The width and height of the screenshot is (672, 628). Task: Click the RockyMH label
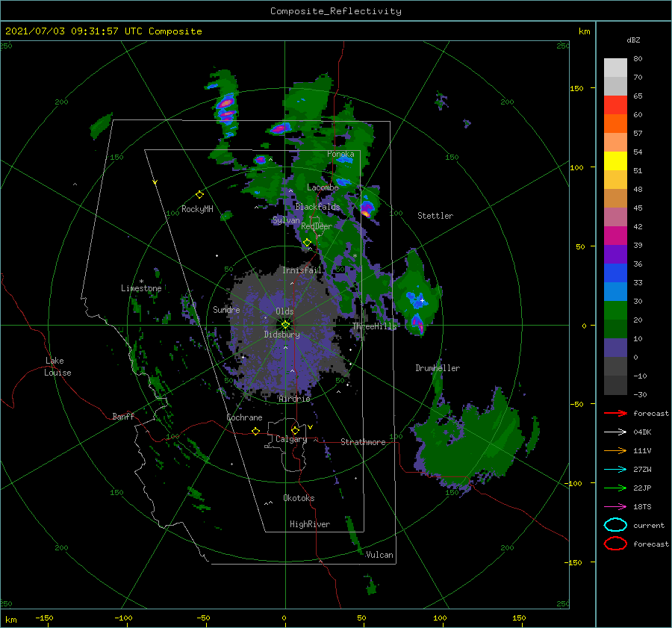tap(197, 209)
